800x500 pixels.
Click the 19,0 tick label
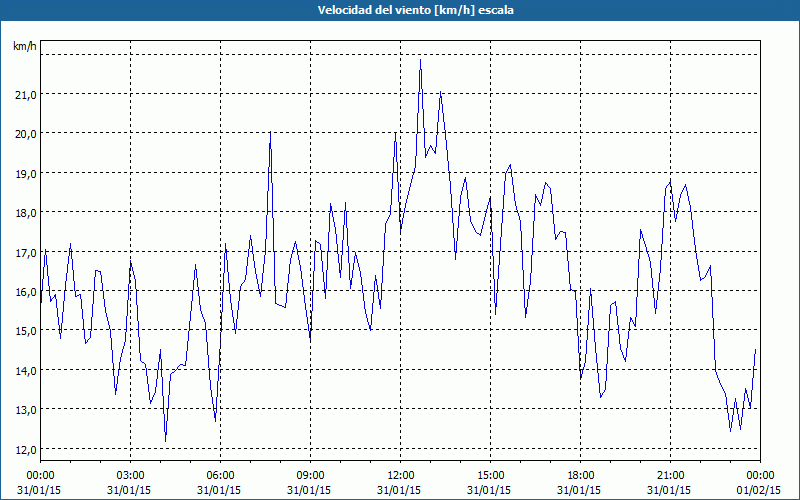point(25,173)
